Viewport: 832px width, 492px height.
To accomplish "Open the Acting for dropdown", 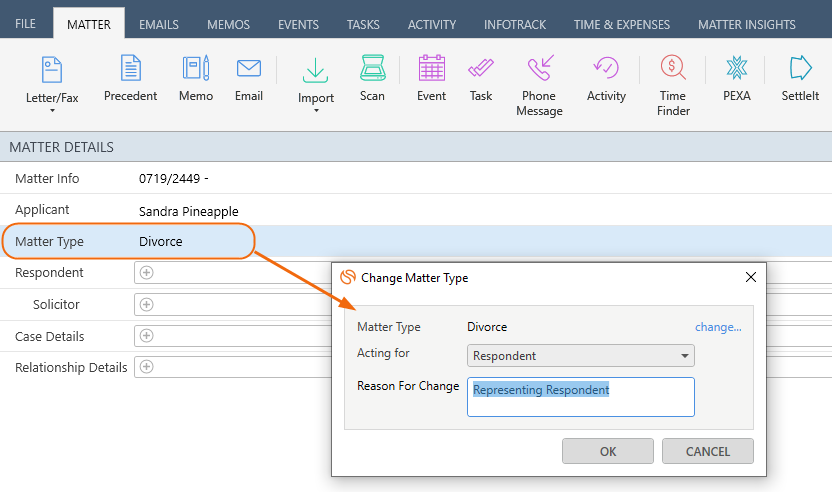I will click(x=580, y=356).
